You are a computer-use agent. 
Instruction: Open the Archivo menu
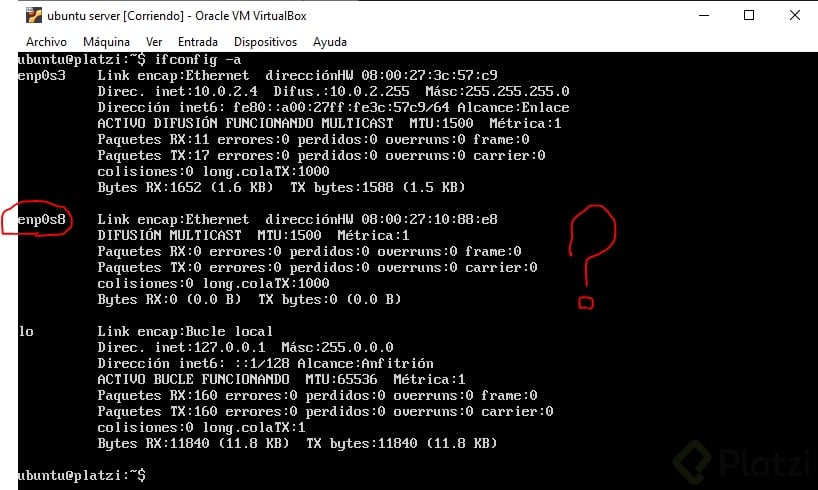(x=46, y=42)
